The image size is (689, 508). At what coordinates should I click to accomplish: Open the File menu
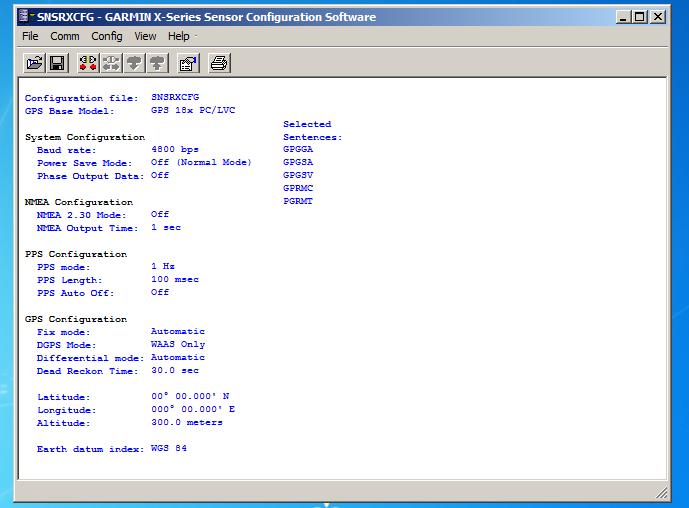point(30,36)
